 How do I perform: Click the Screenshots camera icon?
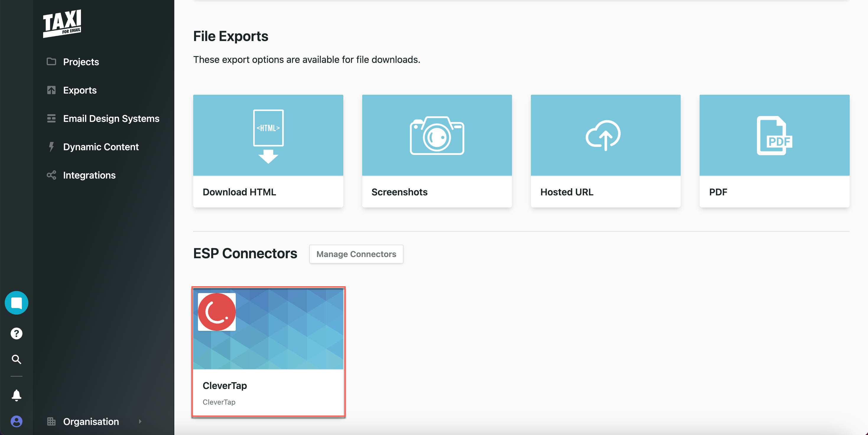(x=437, y=135)
